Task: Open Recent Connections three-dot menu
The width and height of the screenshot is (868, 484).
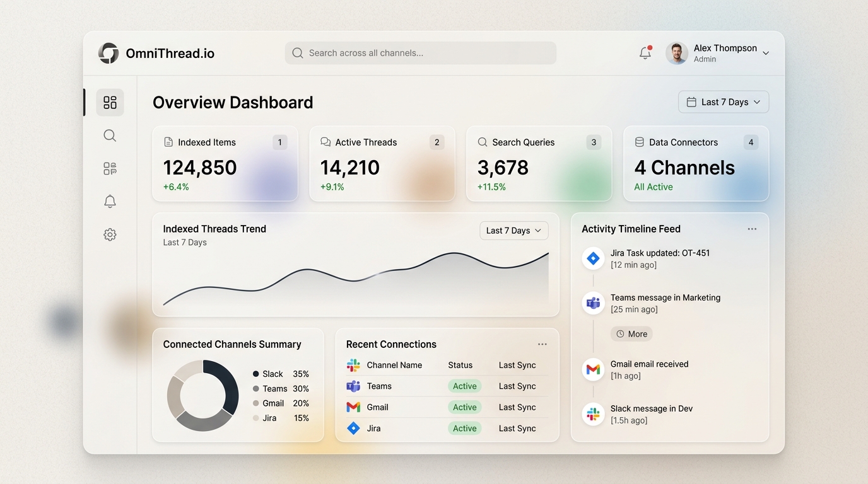Action: (542, 344)
